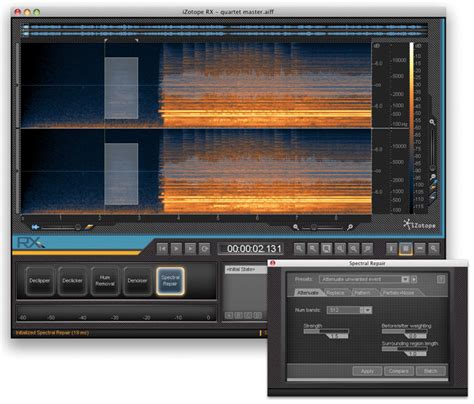Image resolution: width=474 pixels, height=404 pixels.
Task: Select the Initial State history entry
Action: tap(246, 269)
